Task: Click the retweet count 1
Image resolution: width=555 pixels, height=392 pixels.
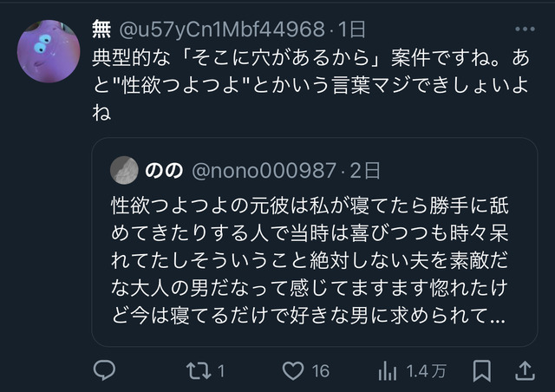Action: [221, 371]
